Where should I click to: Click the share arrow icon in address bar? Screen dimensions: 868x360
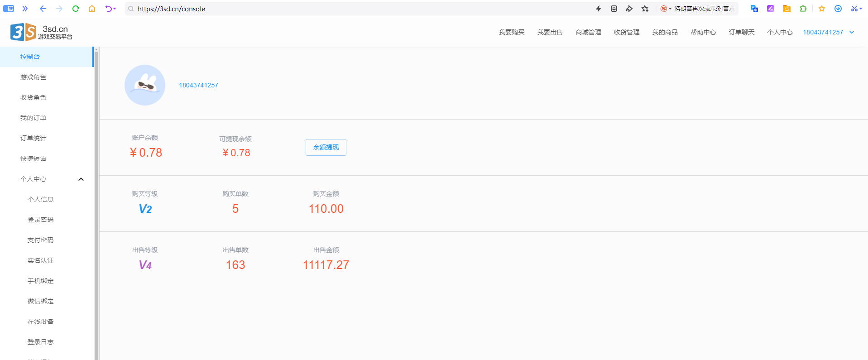coord(629,9)
